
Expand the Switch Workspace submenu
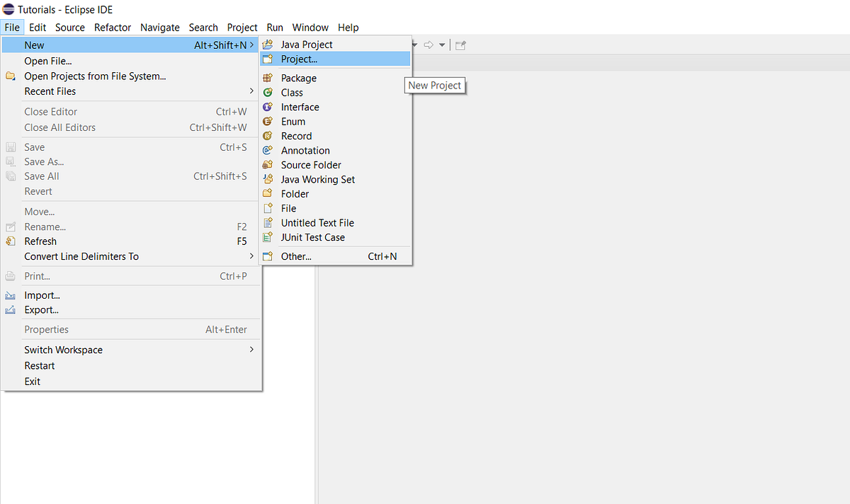pyautogui.click(x=63, y=349)
